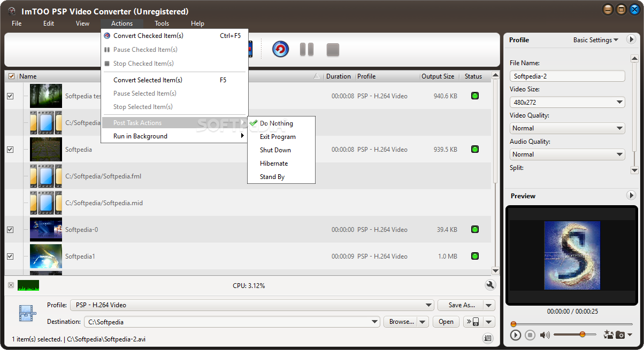Screen dimensions: 644x350
Task: Open the export device dropdown arrow
Action: click(489, 322)
